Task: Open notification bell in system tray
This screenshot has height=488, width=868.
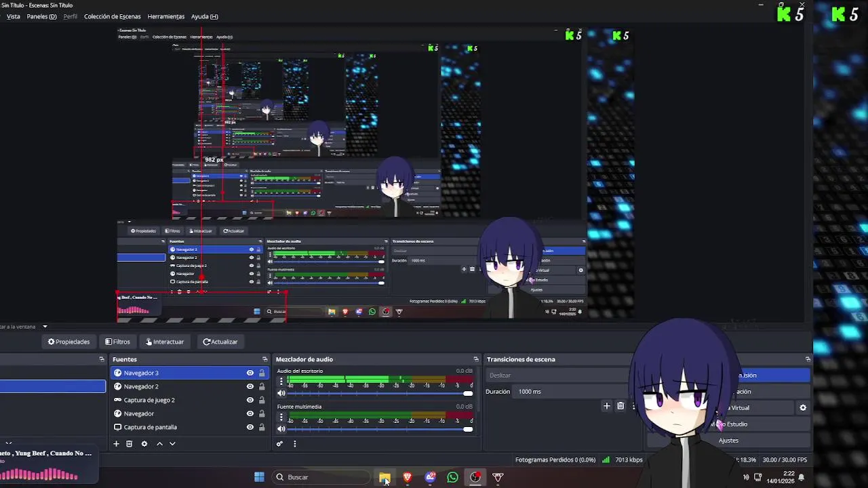Action: point(802,477)
